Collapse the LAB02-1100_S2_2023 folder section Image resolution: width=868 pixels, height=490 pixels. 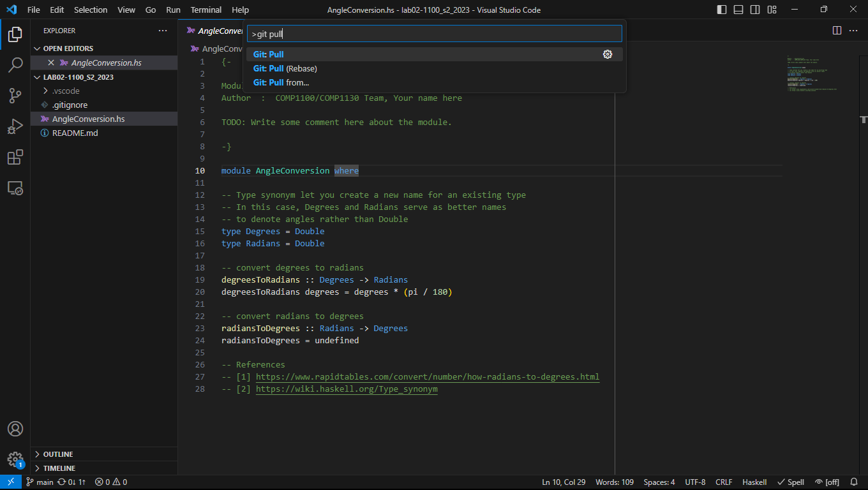tap(104, 77)
